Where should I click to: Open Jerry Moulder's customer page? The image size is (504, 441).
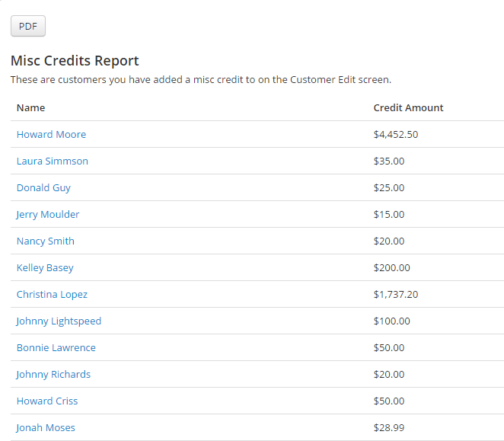pyautogui.click(x=48, y=215)
